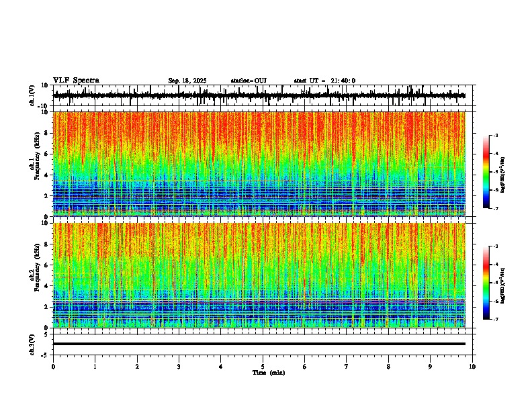Click the ch.1 voltage waveform trace
This screenshot has width=532, height=411.
[259, 95]
